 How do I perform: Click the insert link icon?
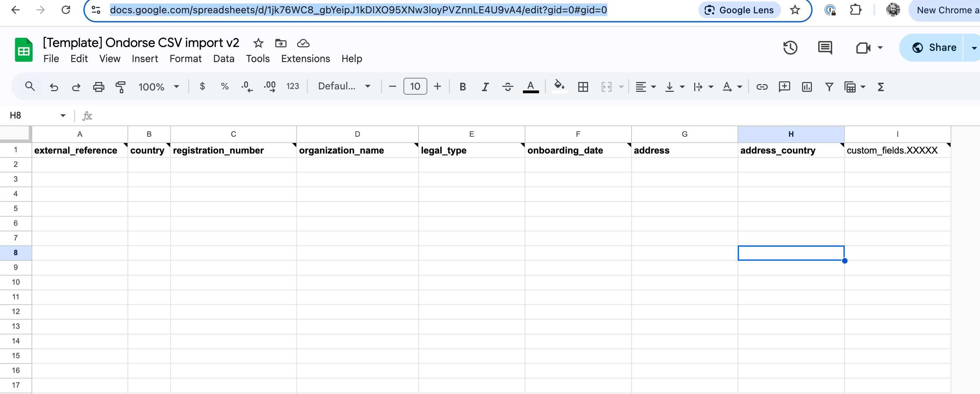(762, 87)
